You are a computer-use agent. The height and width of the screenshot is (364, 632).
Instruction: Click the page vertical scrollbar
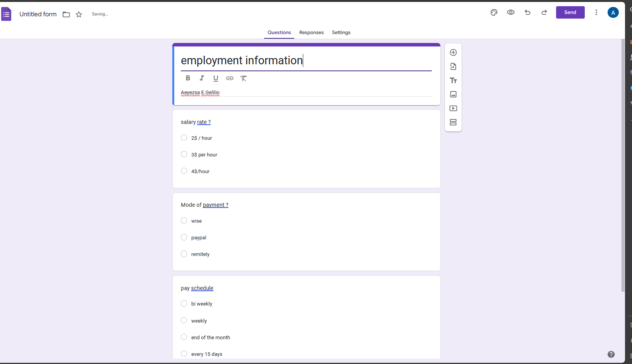point(623,165)
